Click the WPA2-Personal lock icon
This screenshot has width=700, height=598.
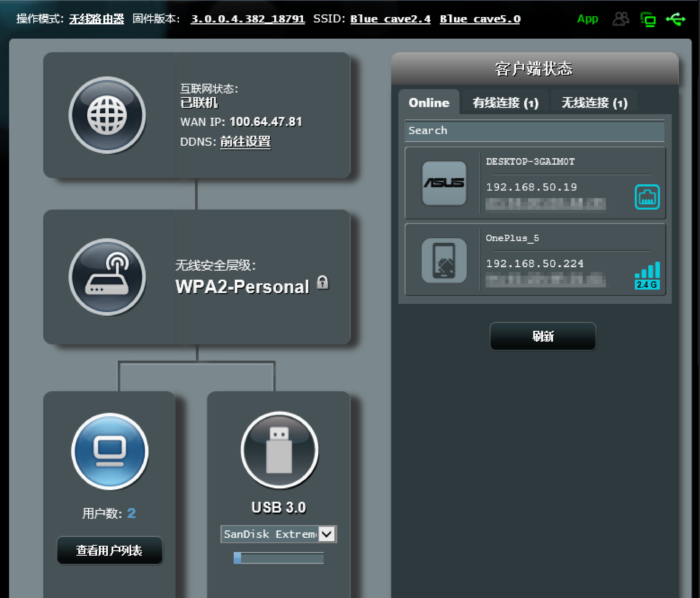[x=323, y=282]
